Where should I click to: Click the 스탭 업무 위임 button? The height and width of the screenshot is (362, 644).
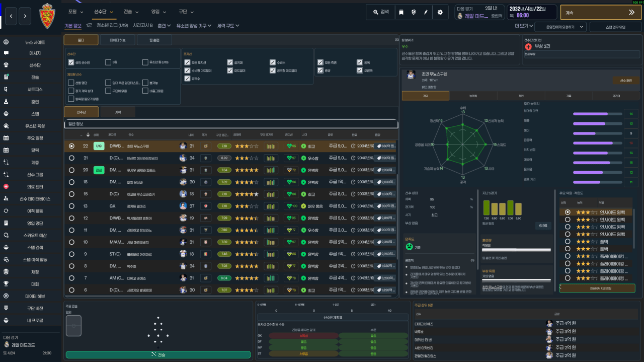point(615,27)
